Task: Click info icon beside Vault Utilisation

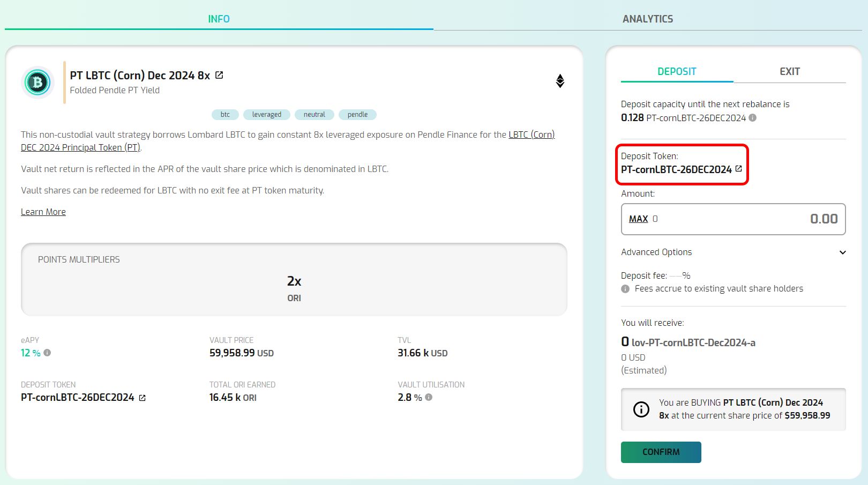Action: (429, 397)
